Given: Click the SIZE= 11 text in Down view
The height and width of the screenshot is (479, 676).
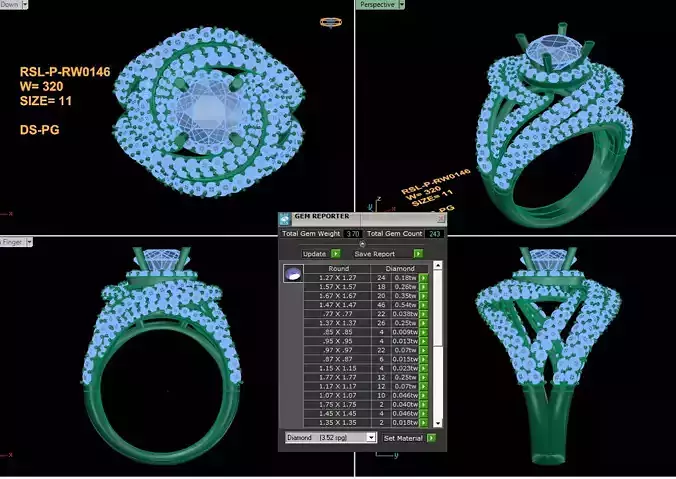Looking at the screenshot, I should click(x=46, y=101).
